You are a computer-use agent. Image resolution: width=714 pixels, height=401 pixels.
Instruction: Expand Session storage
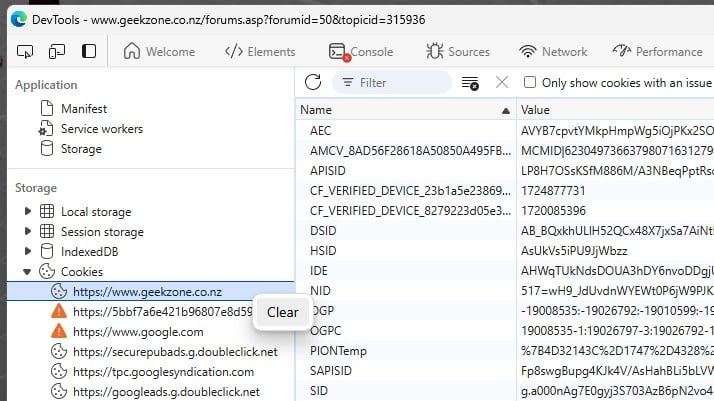tap(28, 231)
